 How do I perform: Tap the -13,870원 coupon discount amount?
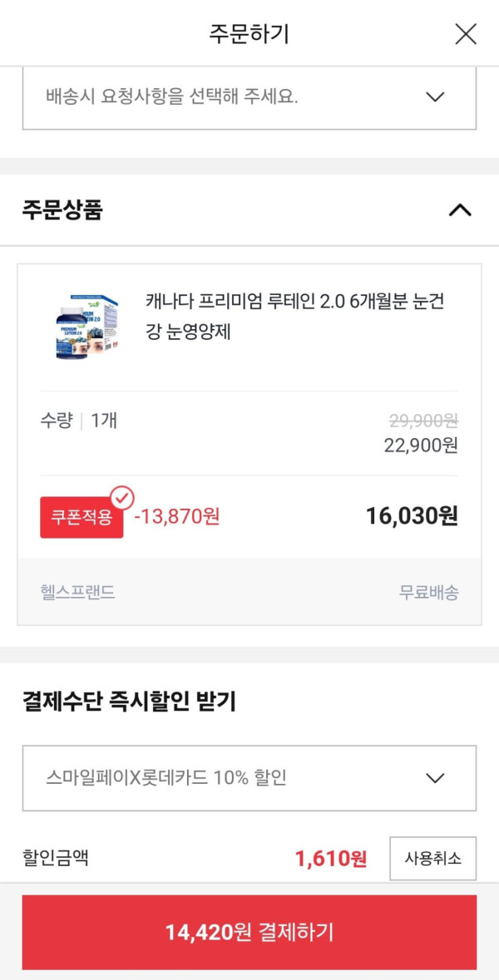[177, 516]
